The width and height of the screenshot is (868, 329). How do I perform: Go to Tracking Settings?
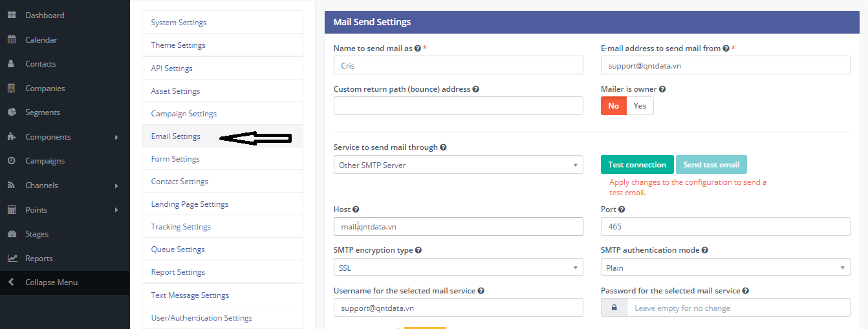pos(181,227)
